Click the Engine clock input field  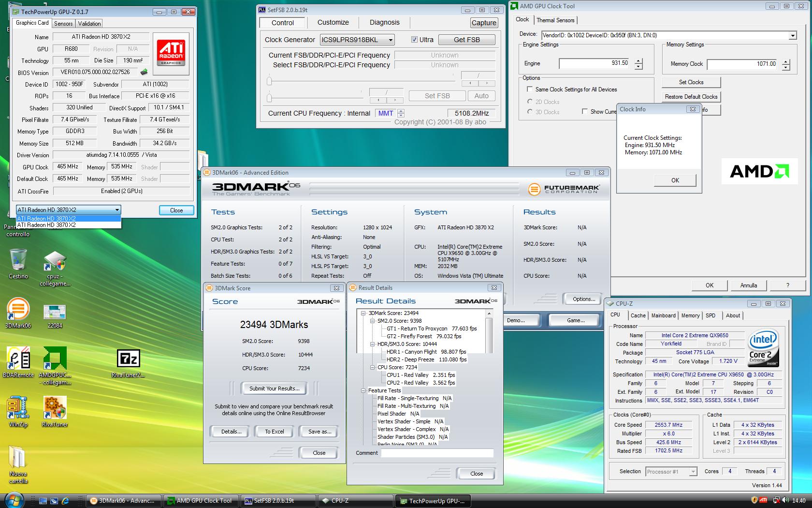coord(594,63)
